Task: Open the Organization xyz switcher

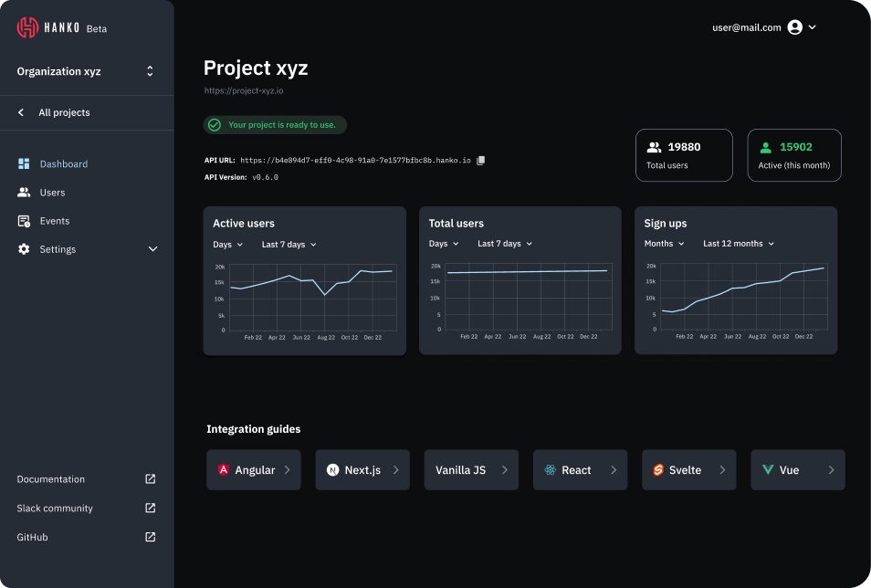Action: tap(86, 71)
